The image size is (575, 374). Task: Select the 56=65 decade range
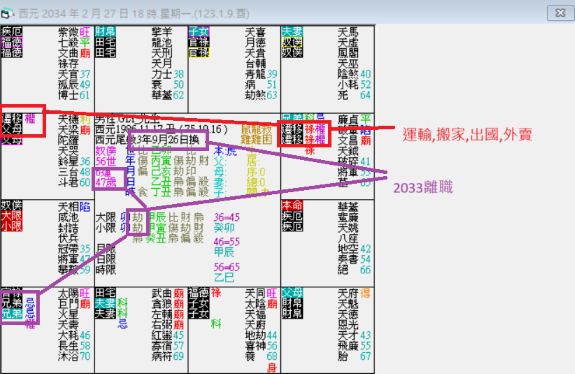click(227, 267)
